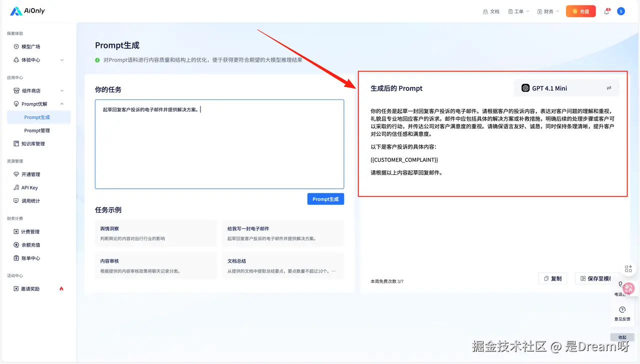Open 模型广场 via its cube icon
Screen dimensions: 640x364
click(x=16, y=46)
